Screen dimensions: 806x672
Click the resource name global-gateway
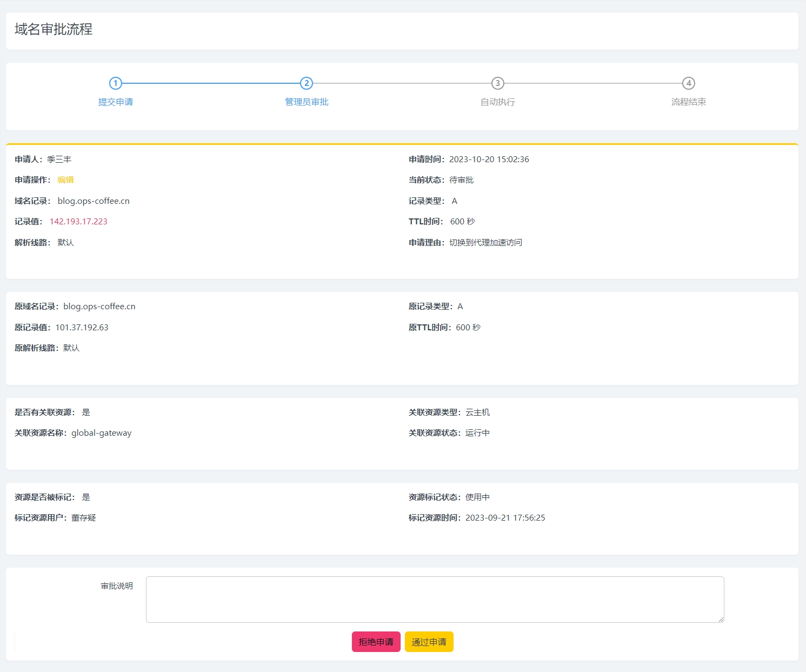point(101,433)
